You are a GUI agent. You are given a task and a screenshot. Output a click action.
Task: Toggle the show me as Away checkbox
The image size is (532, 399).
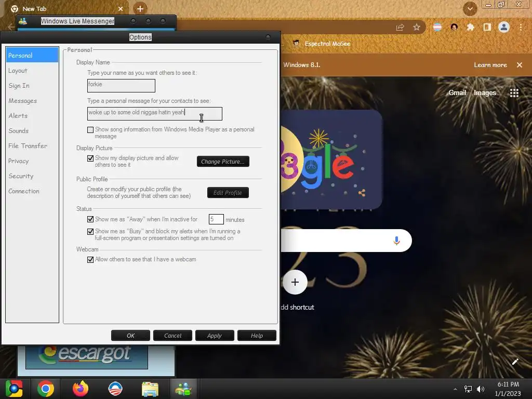click(90, 219)
